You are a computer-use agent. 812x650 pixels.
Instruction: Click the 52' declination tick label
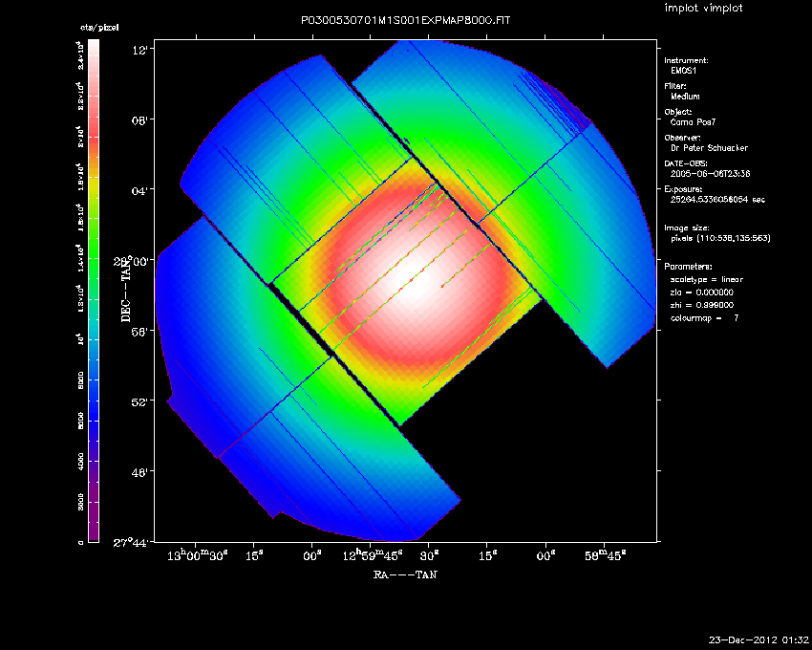(142, 401)
